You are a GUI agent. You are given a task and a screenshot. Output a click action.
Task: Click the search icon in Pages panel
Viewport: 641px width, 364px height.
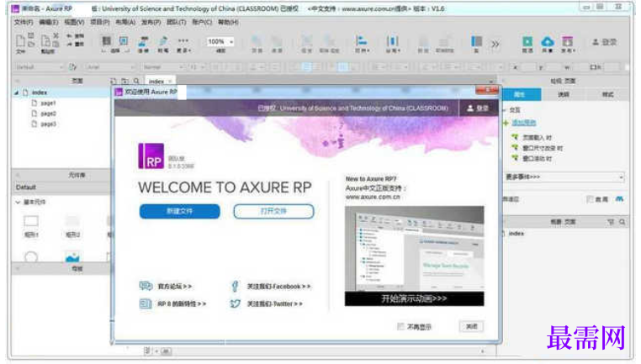click(136, 81)
